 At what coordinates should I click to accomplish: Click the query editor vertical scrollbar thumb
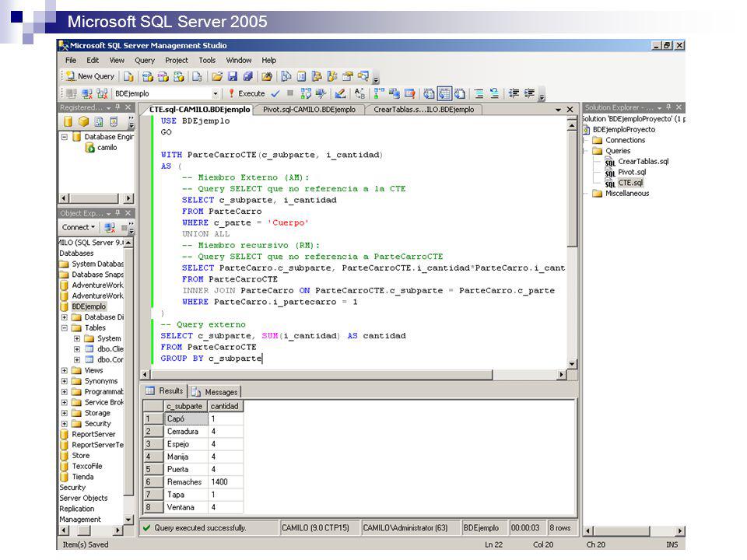[x=572, y=190]
